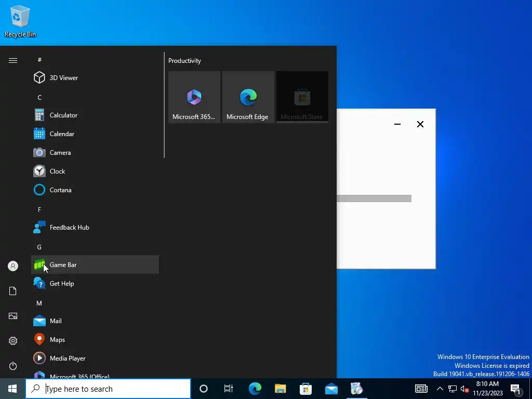The image size is (532, 399).
Task: Open Task View from the taskbar
Action: point(229,389)
